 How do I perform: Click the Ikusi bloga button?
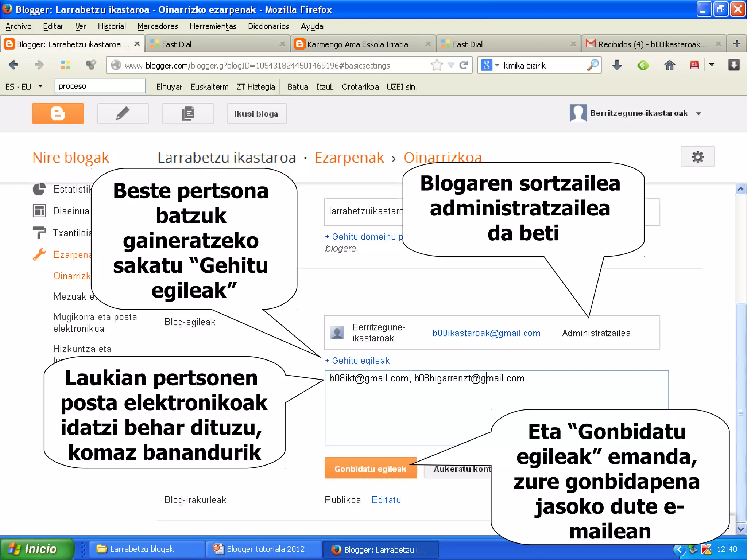point(256,113)
